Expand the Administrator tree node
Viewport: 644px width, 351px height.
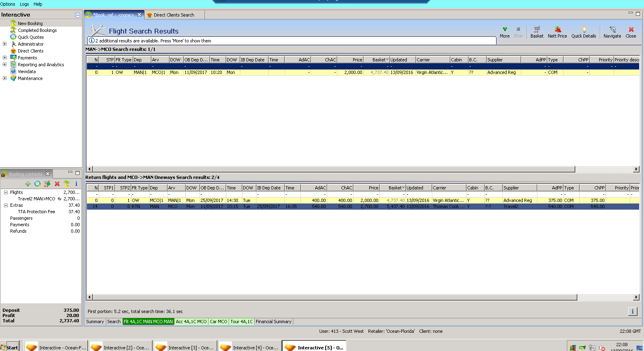click(4, 44)
